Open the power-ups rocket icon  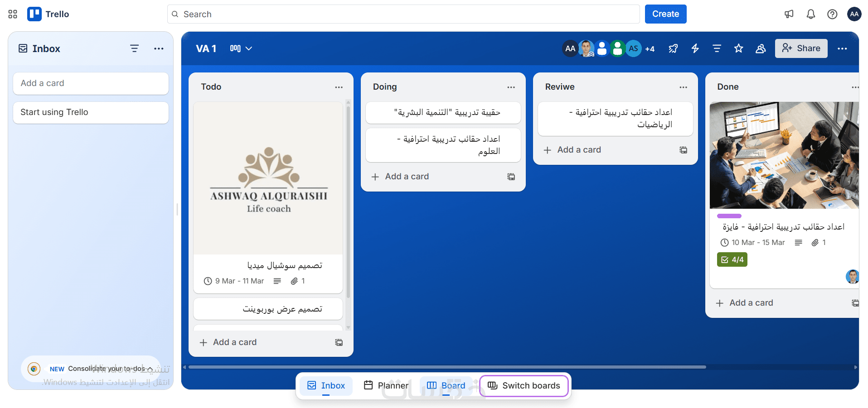click(x=673, y=48)
